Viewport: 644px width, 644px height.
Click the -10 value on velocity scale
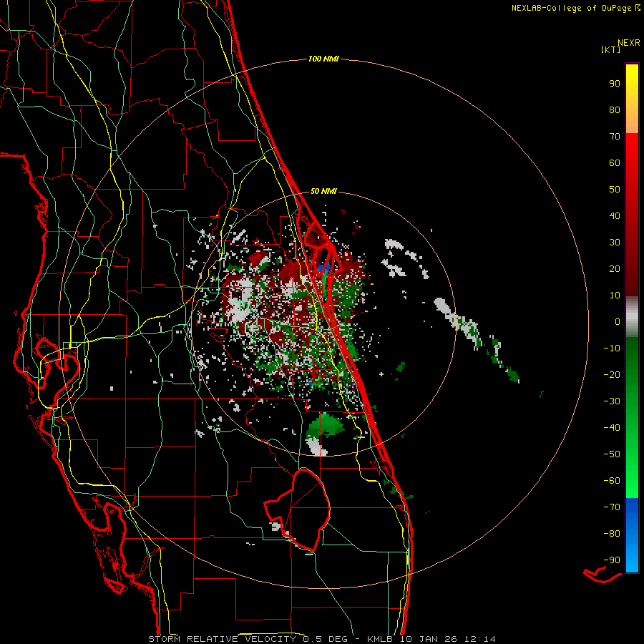(612, 348)
